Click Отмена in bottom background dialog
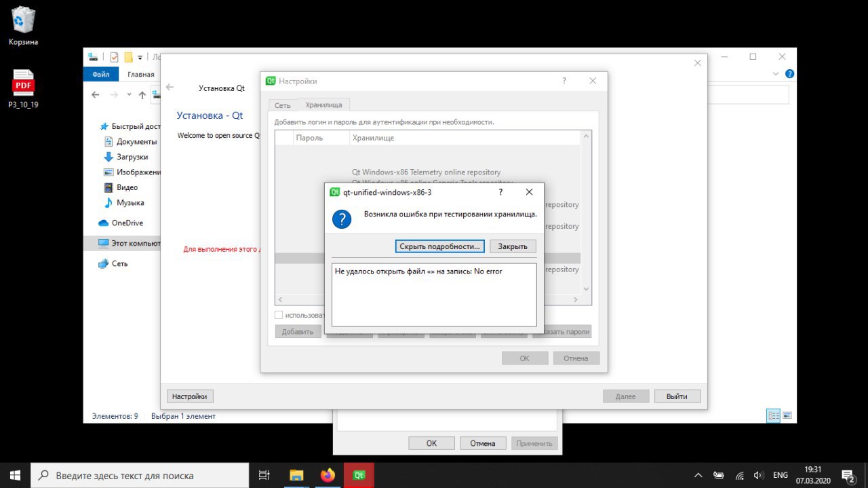Screen dimensions: 868x488 tap(483, 443)
